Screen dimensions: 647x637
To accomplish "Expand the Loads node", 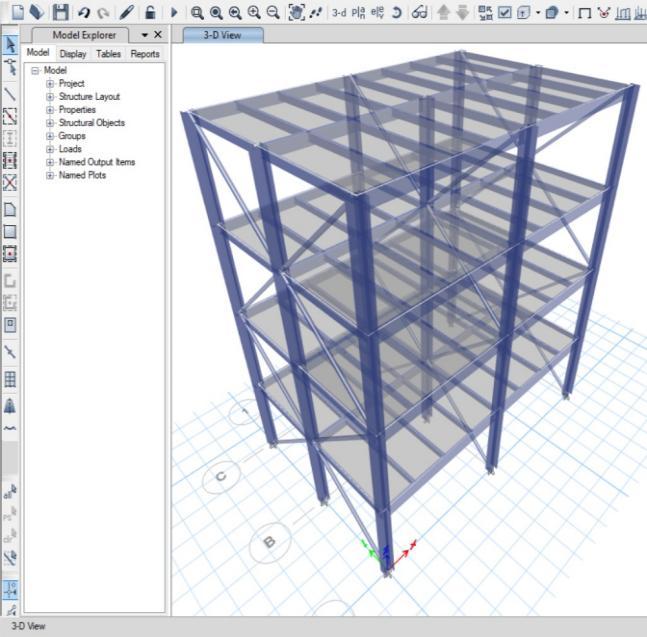I will (50, 149).
